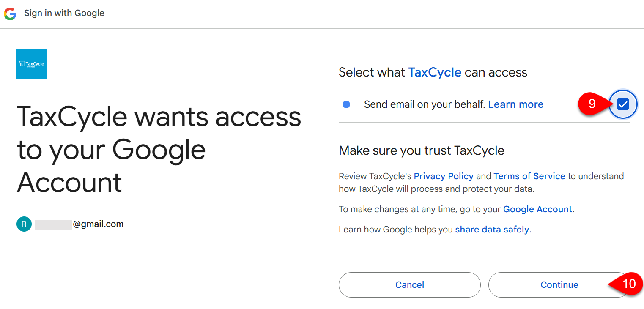Open TaxCycle's Terms of Service
This screenshot has width=644, height=309.
[529, 176]
